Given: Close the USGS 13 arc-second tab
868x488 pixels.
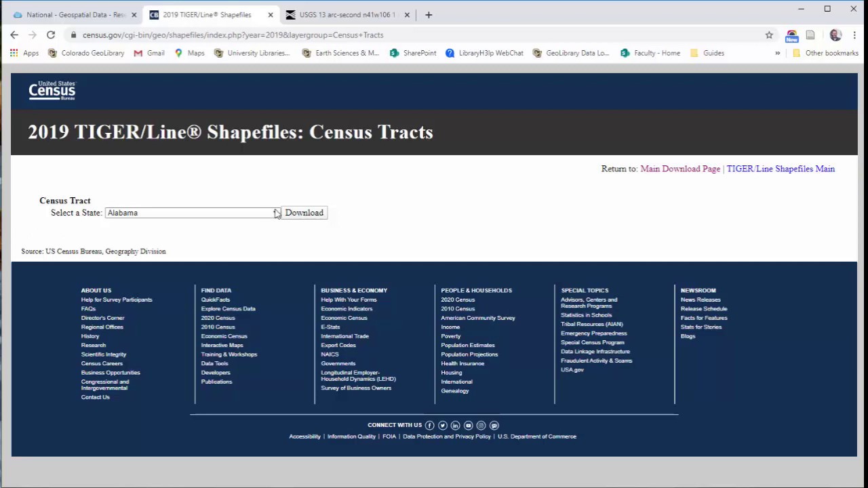Looking at the screenshot, I should click(407, 14).
